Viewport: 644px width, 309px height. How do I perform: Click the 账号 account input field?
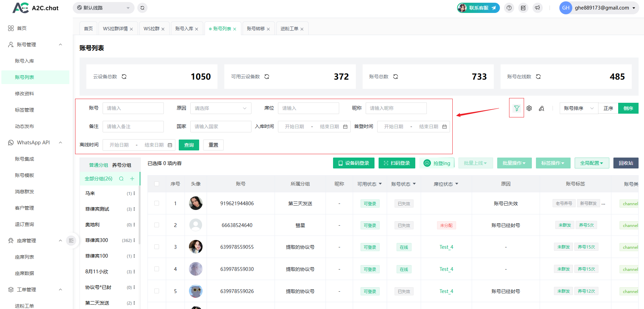pyautogui.click(x=133, y=108)
